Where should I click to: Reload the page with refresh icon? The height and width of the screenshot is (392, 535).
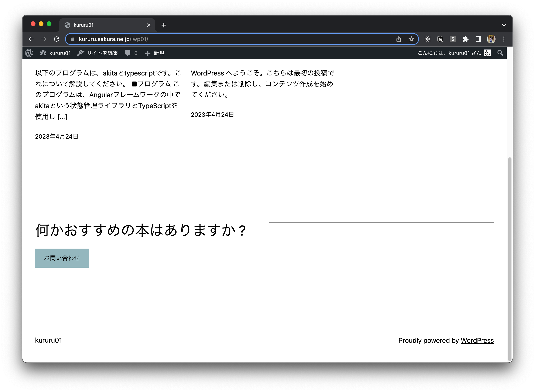click(57, 39)
